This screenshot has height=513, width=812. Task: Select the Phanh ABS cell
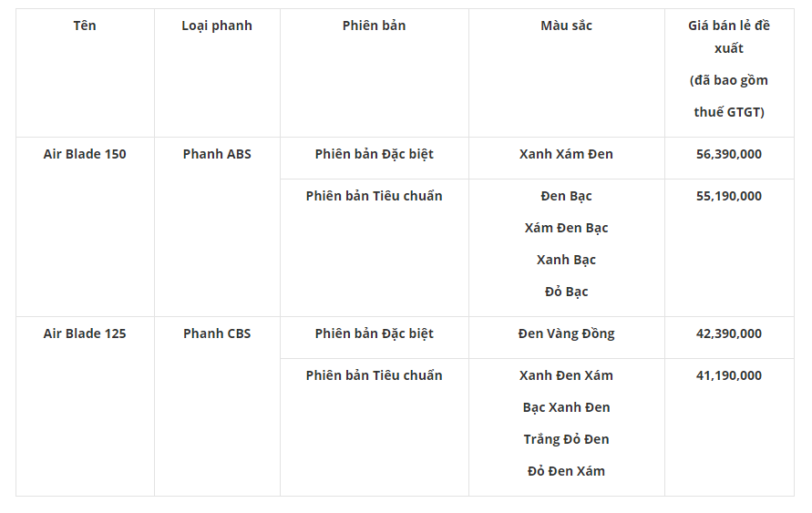[x=217, y=154]
